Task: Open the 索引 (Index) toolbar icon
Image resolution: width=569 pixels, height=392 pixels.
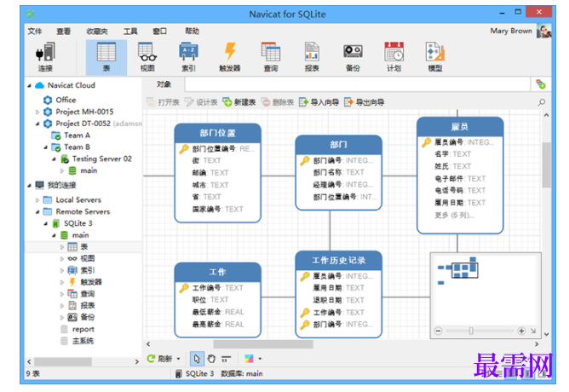Action: click(188, 56)
